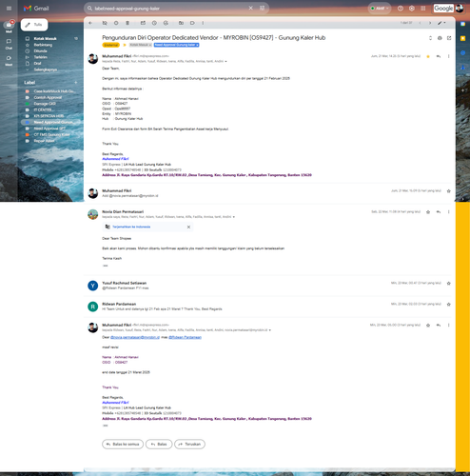
Task: Click the Teruskan forward button
Action: (189, 445)
